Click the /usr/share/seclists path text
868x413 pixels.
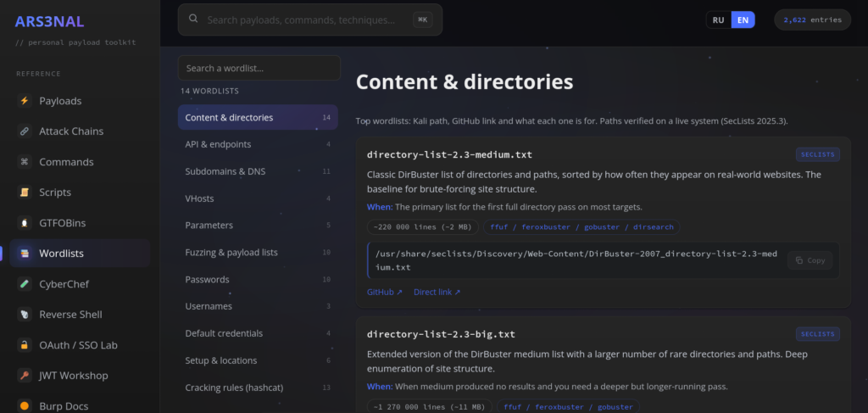point(576,260)
